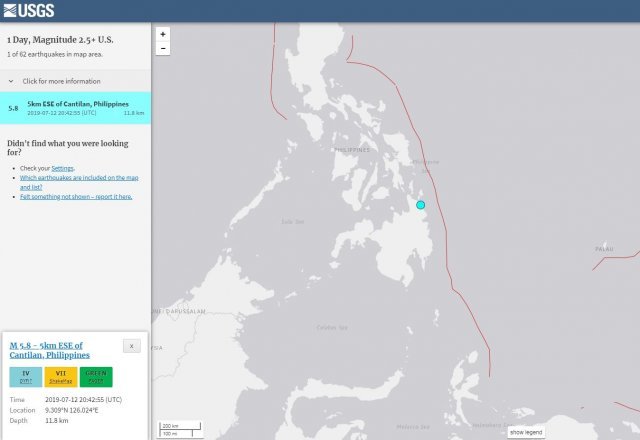The height and width of the screenshot is (440, 640).
Task: Click the earthquake marker near Cantilan
Action: 421,205
